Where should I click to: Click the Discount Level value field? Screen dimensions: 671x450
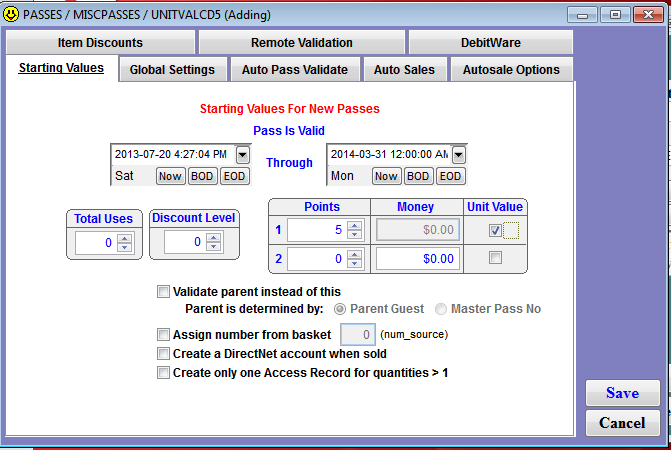pyautogui.click(x=185, y=242)
